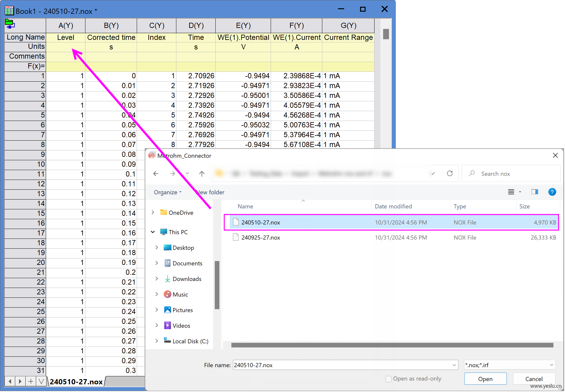
Task: Click the Up one level arrow
Action: [202, 174]
